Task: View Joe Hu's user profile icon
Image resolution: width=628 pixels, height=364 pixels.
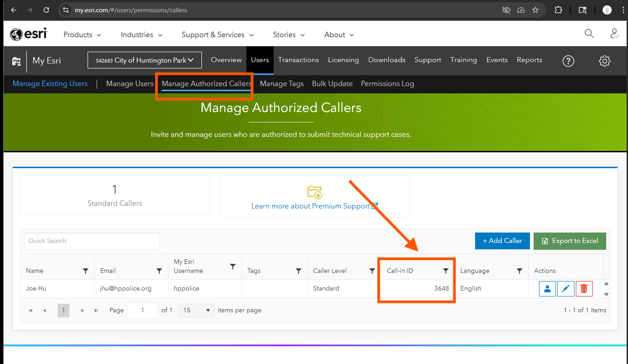Action: tap(547, 289)
